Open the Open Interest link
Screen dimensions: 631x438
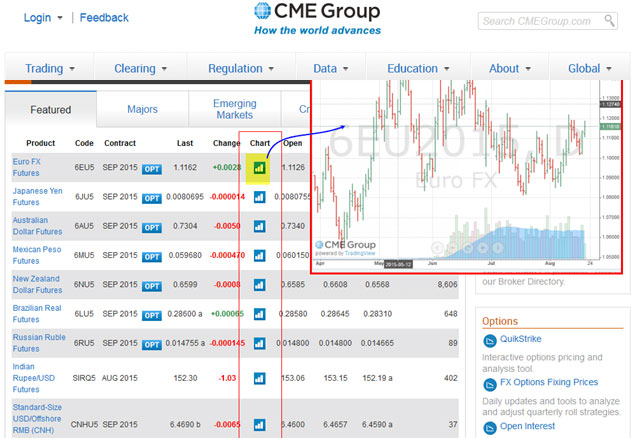(527, 426)
